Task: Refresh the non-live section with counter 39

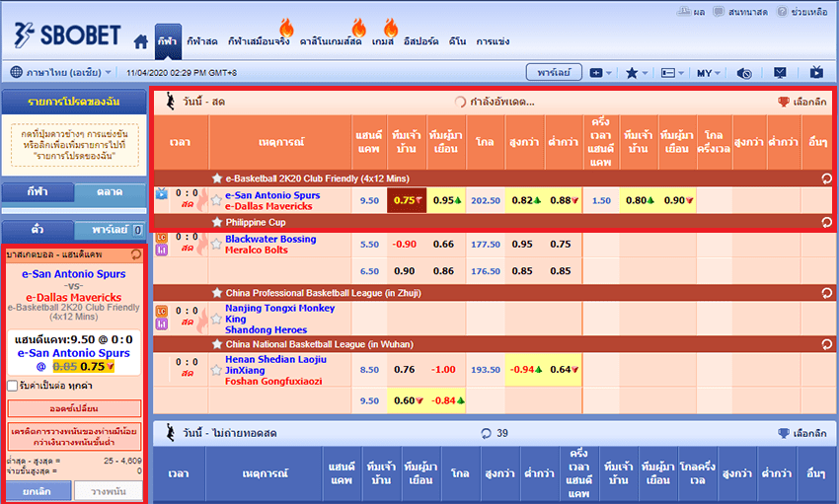Action: 486,433
